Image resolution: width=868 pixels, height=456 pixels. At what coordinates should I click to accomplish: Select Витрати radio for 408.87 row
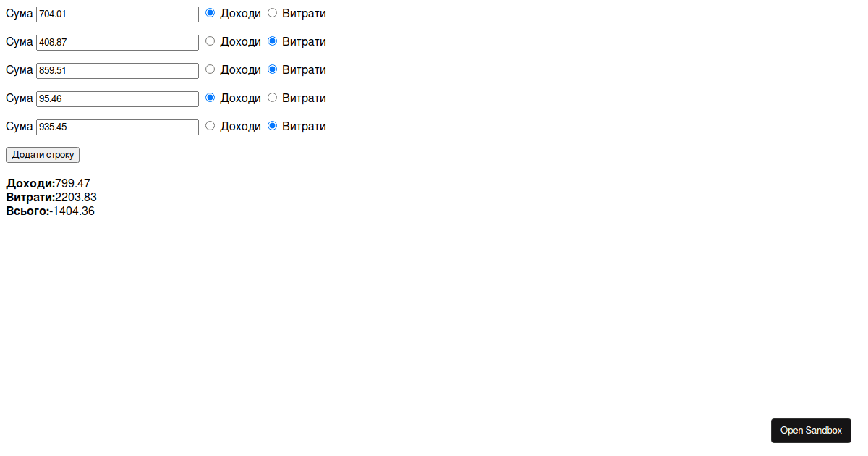point(273,41)
